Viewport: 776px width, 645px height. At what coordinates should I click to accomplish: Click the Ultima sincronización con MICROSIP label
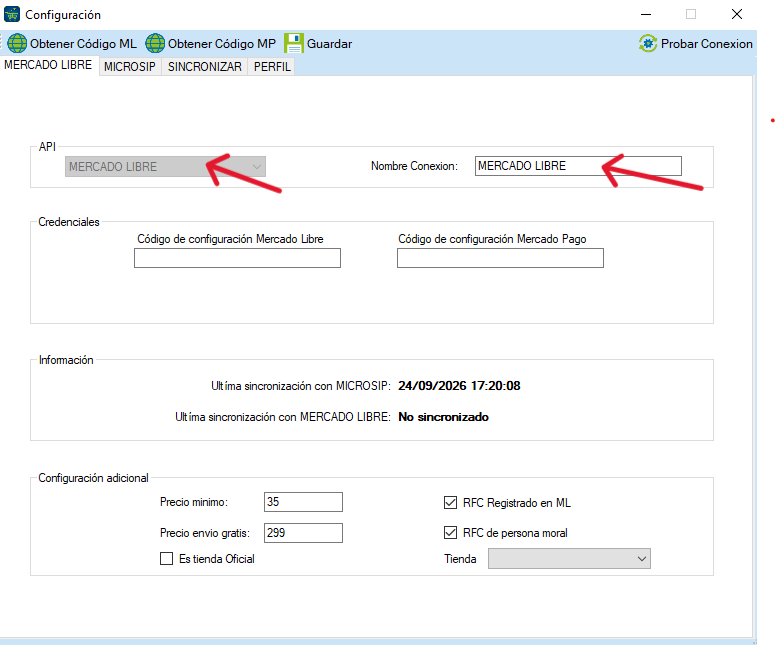point(301,386)
